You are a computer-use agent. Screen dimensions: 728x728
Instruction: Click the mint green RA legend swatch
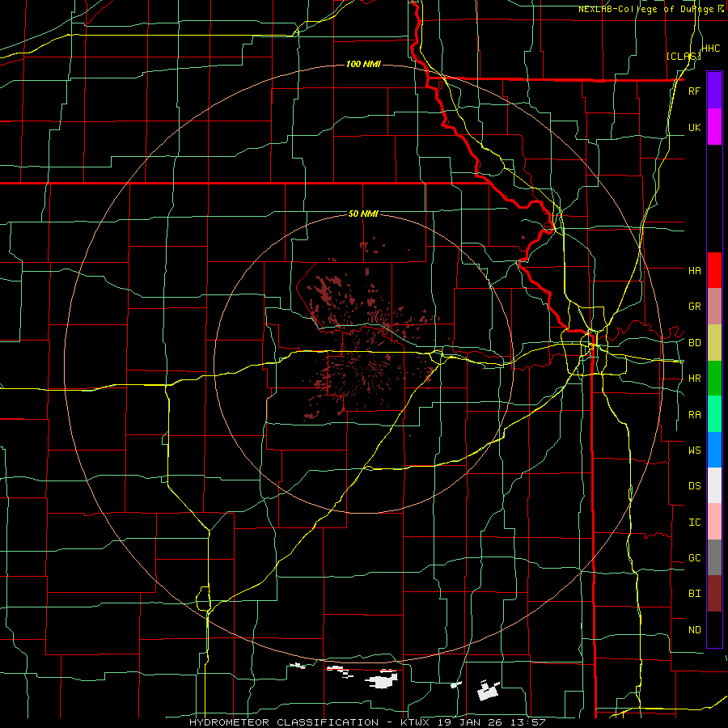pos(714,414)
